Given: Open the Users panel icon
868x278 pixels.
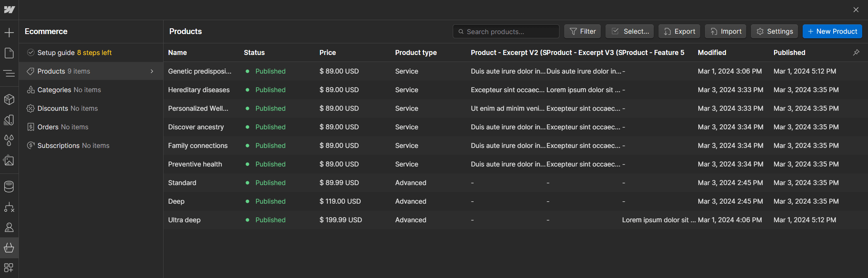Looking at the screenshot, I should 9,227.
